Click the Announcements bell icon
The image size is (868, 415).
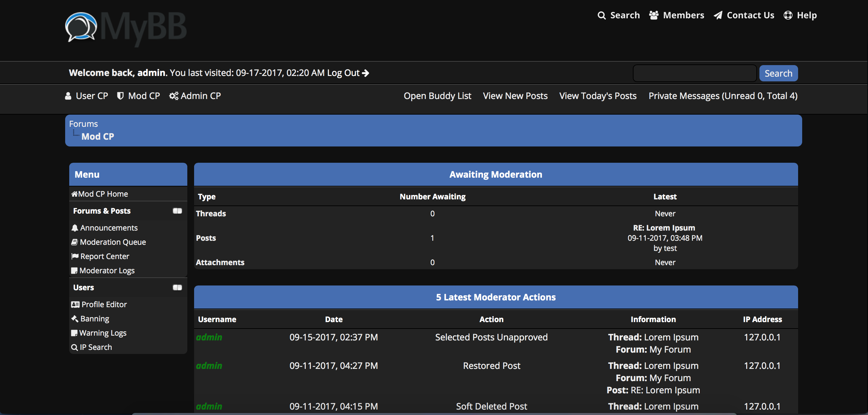point(75,228)
